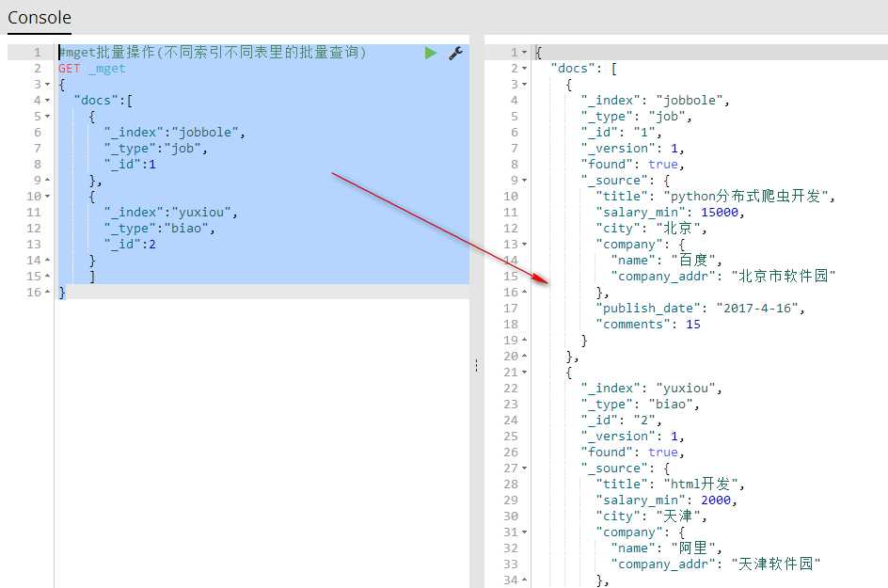
Task: Collapse the fold at request line 3
Action: (48, 85)
